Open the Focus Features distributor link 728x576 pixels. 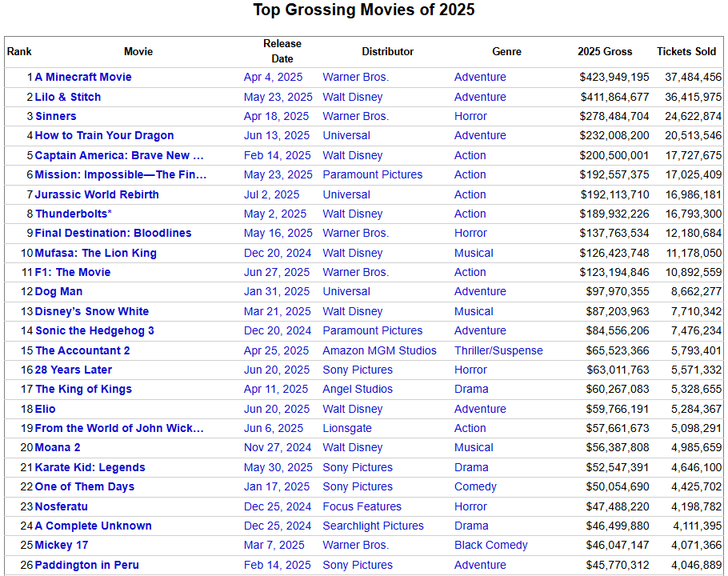pos(362,506)
